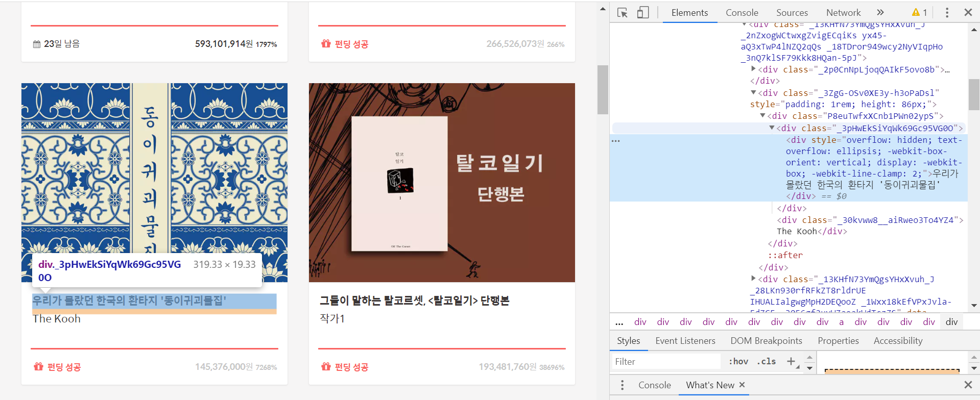Click the 593,101,914원 funding amount

(224, 44)
